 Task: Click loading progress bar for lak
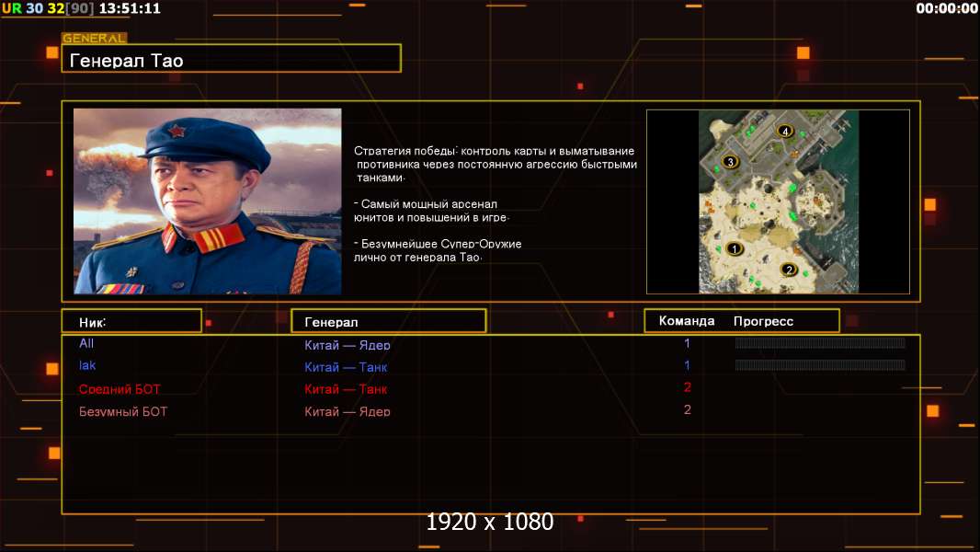[820, 364]
